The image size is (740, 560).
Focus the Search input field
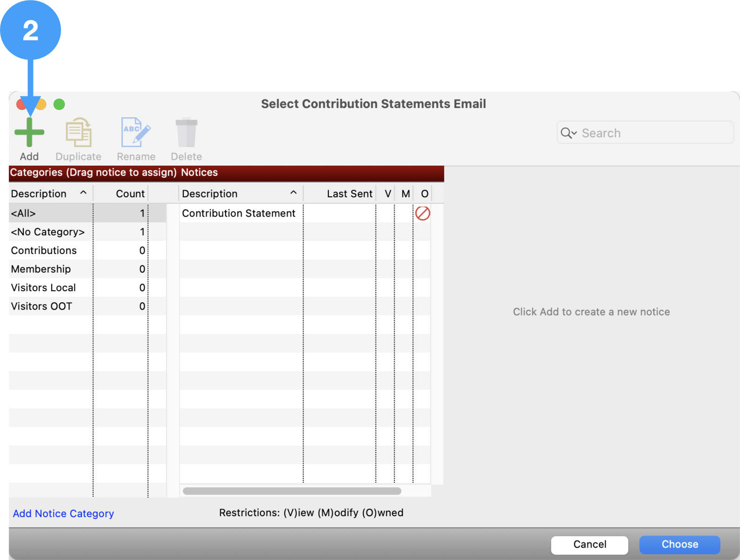click(645, 133)
